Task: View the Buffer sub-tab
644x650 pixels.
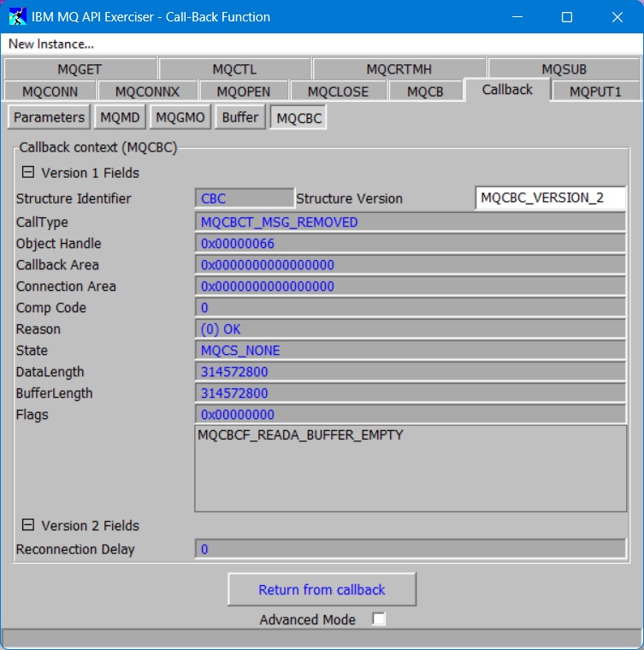Action: pos(240,117)
